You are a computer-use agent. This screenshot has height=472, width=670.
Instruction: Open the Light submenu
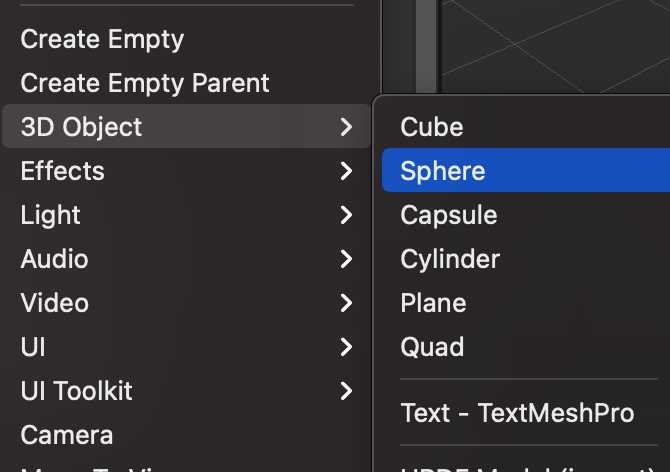point(51,215)
